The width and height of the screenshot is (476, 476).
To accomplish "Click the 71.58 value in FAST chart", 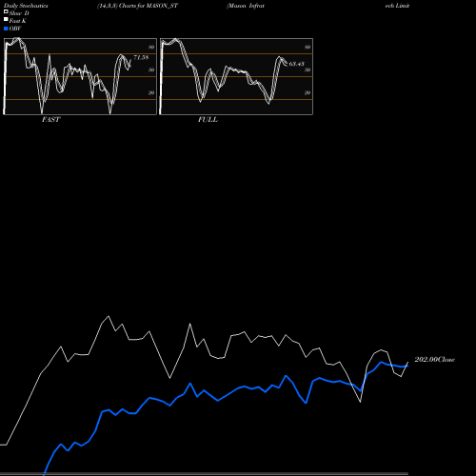I will (141, 57).
